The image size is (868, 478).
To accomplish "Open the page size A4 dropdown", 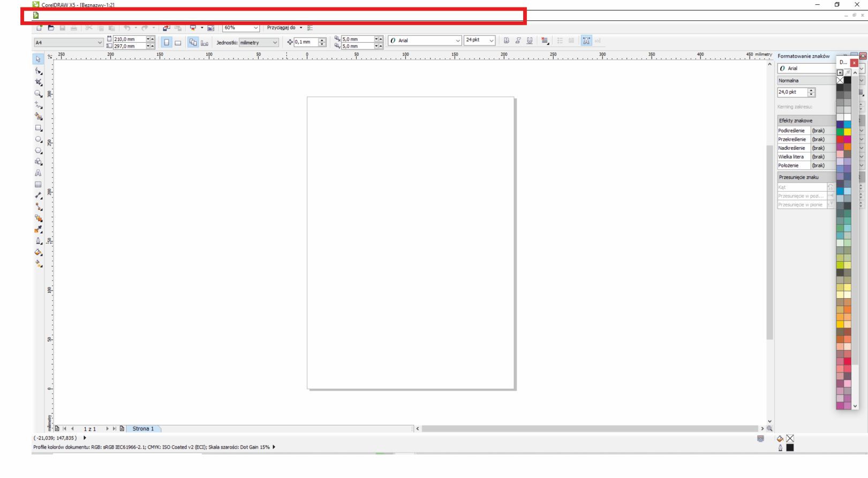I will (x=100, y=42).
